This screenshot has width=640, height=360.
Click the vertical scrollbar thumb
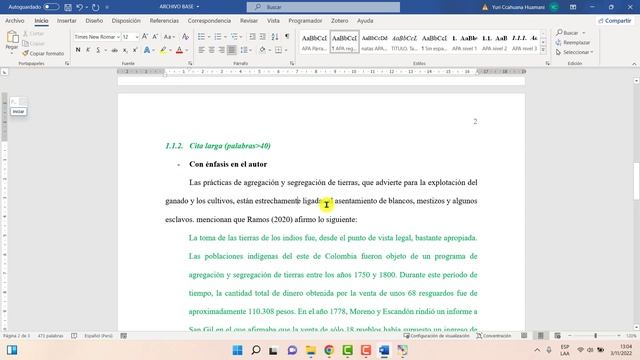636,181
